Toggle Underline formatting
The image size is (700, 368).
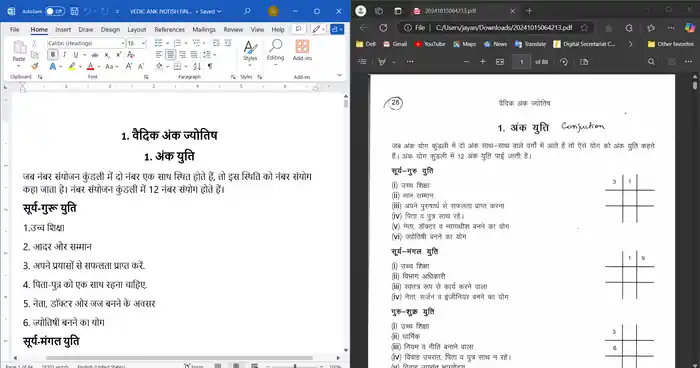[x=75, y=54]
